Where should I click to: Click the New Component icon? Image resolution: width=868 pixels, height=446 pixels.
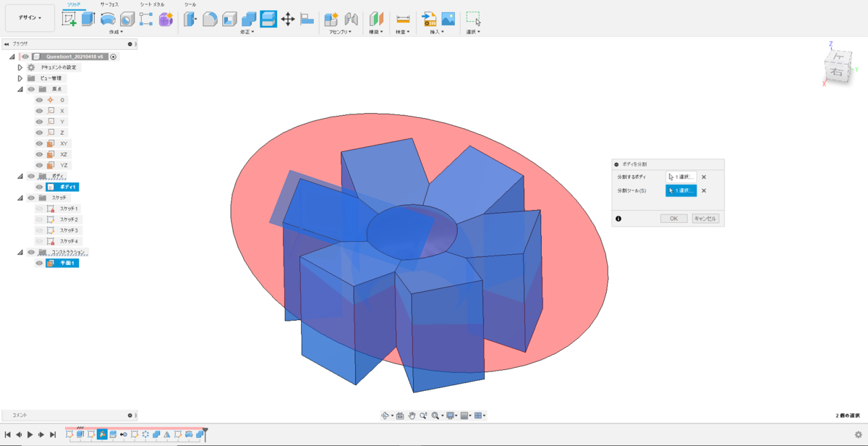coord(332,20)
